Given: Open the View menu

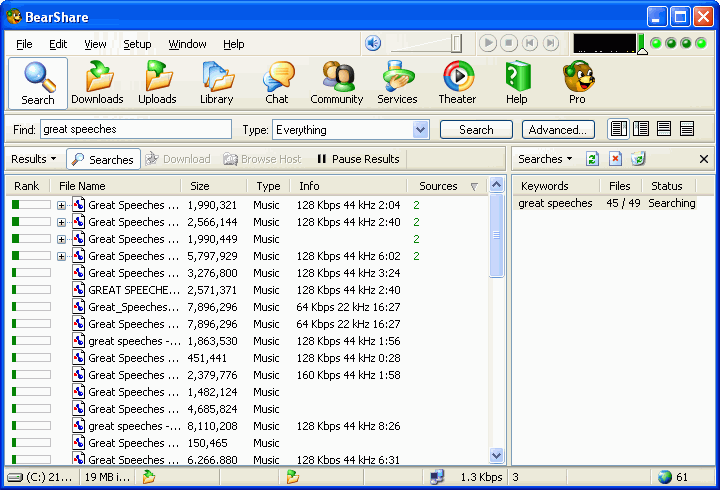Looking at the screenshot, I should click(x=95, y=44).
